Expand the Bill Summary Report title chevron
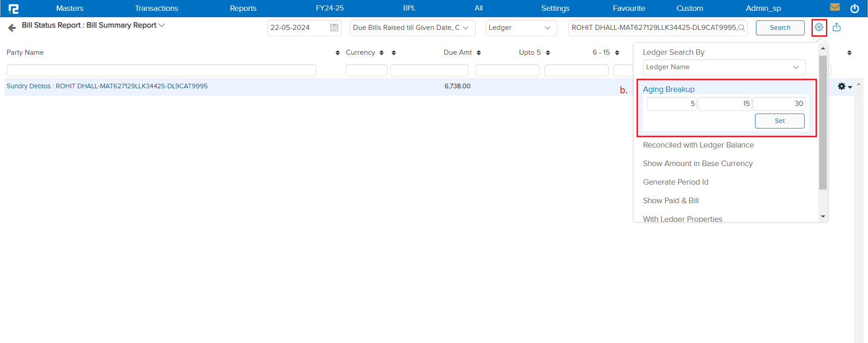Screen dimensions: 868x343 point(162,25)
